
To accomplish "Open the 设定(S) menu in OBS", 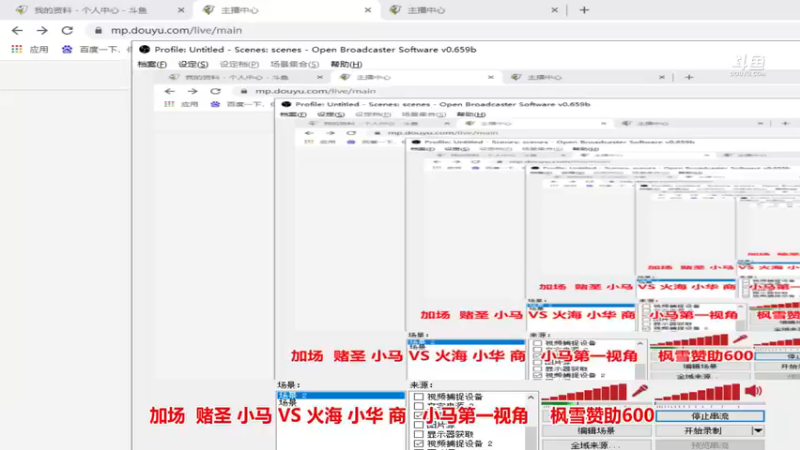I will click(193, 64).
